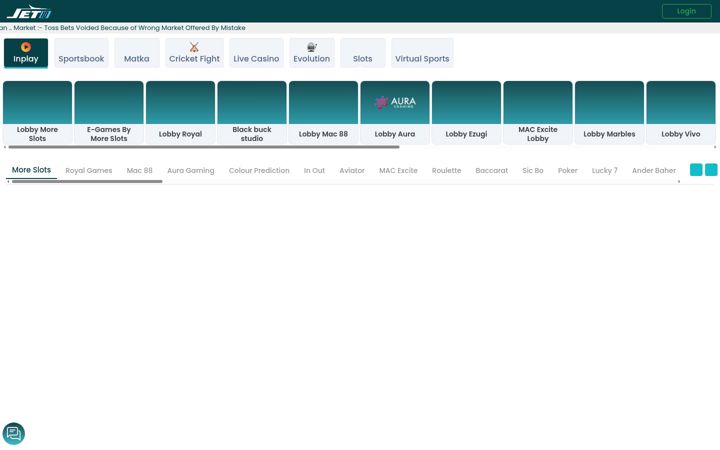Open the Sportsbook tab

tap(81, 53)
